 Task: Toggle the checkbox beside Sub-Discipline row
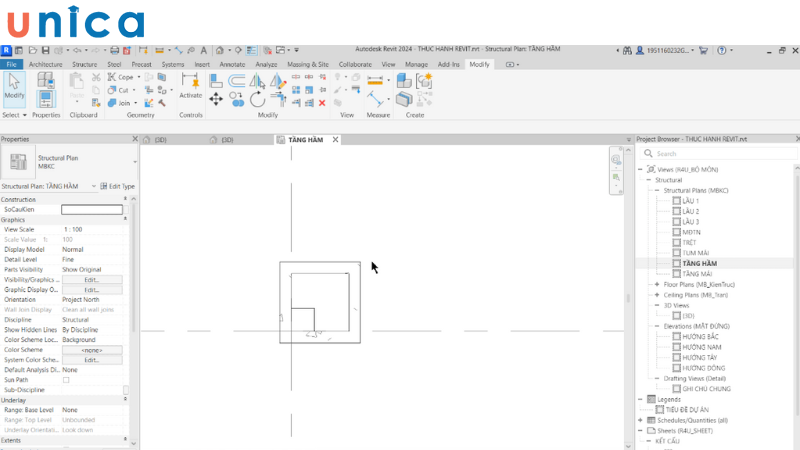[126, 390]
